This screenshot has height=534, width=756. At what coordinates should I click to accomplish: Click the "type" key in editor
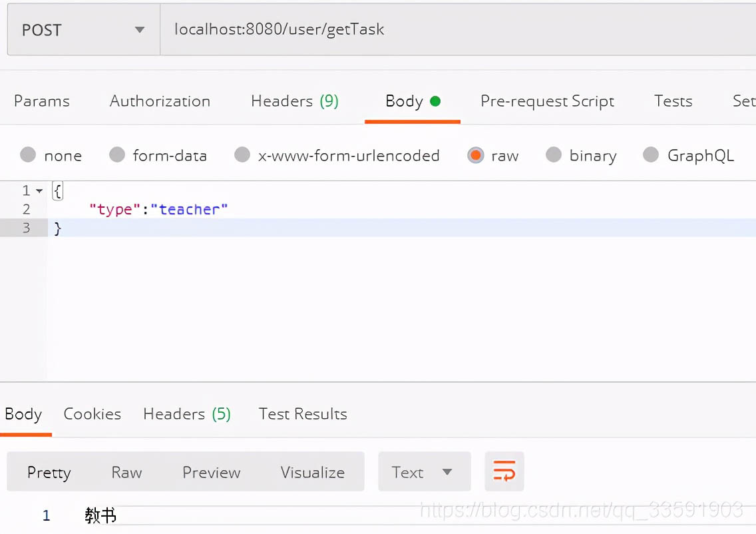coord(114,209)
